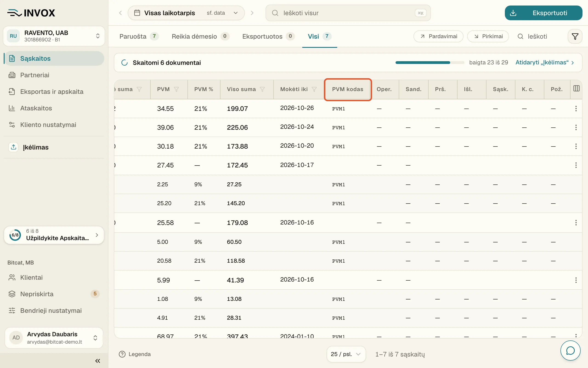Go to next period arrow
The width and height of the screenshot is (588, 368).
pyautogui.click(x=252, y=13)
